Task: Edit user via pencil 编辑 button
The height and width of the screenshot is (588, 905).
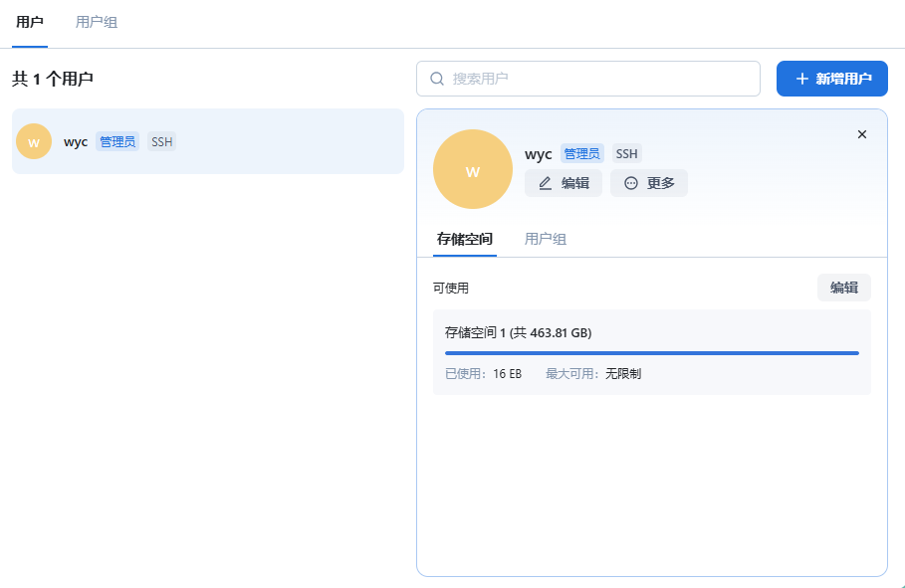Action: coord(564,183)
